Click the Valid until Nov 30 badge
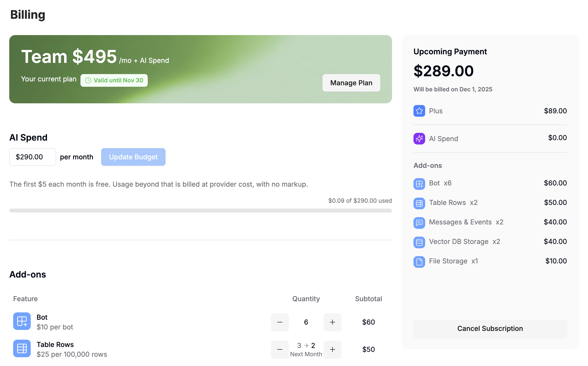 (x=114, y=80)
